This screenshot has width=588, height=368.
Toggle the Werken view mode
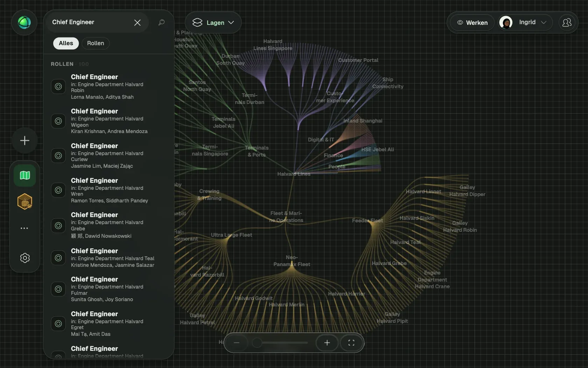click(x=472, y=22)
